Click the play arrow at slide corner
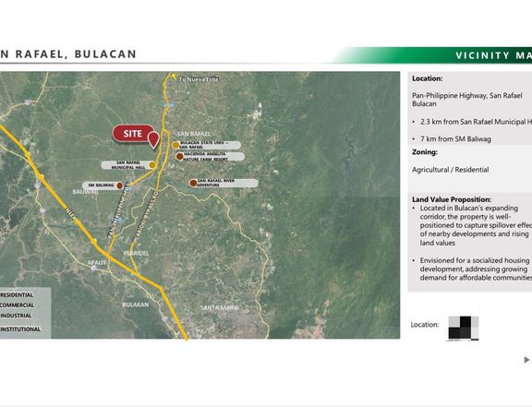Viewport: 532px width, 407px height. [526, 360]
